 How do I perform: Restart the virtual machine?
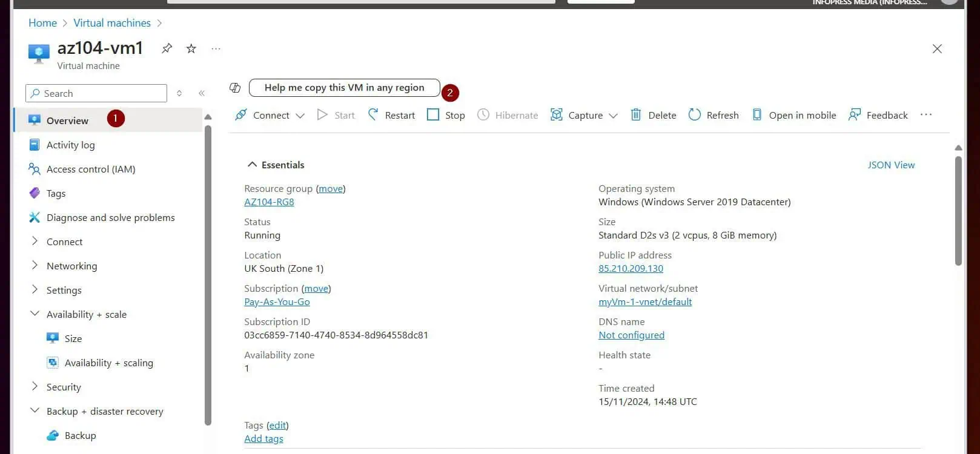391,115
